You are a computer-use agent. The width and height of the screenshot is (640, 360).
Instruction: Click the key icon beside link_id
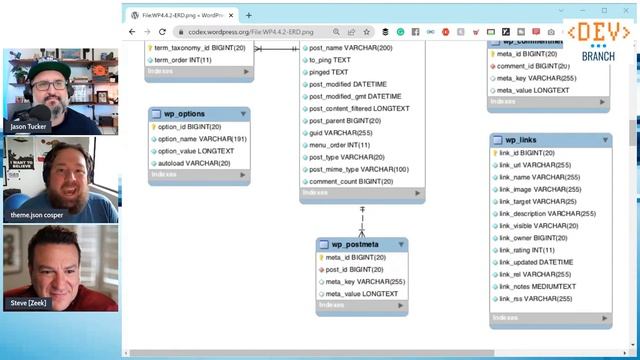[495, 153]
